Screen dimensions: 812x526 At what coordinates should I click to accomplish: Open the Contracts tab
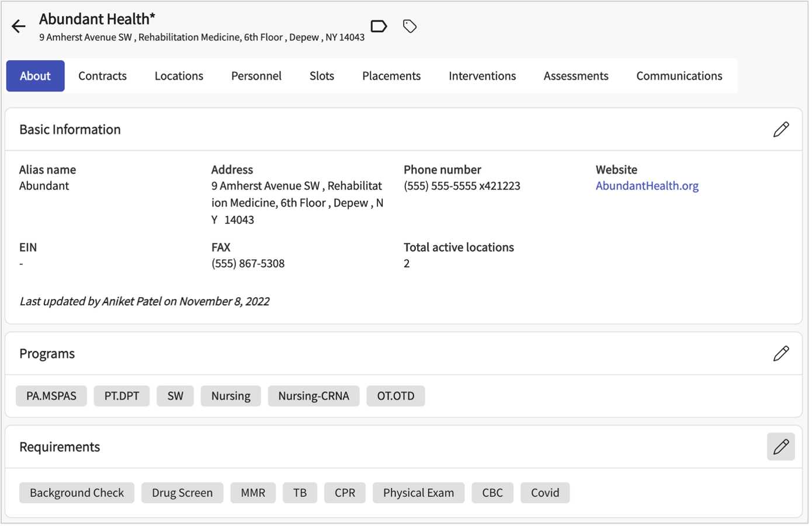[x=102, y=76]
